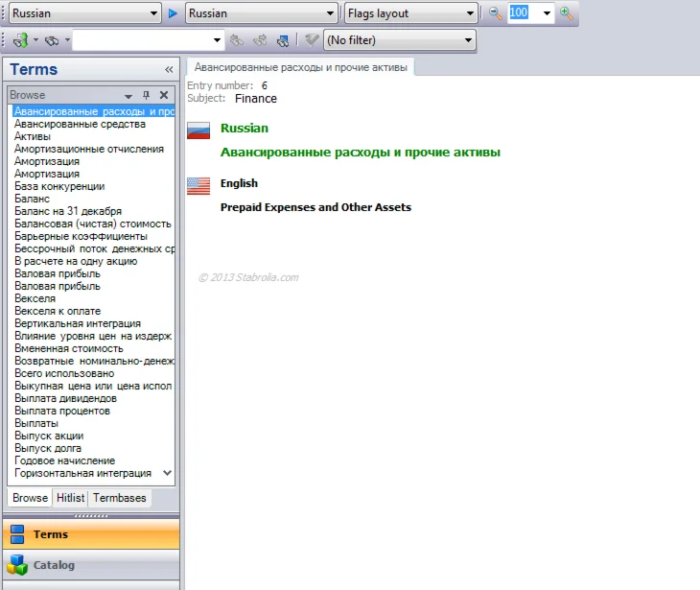This screenshot has height=590, width=700.
Task: Select Всего использовано entry
Action: tap(64, 373)
